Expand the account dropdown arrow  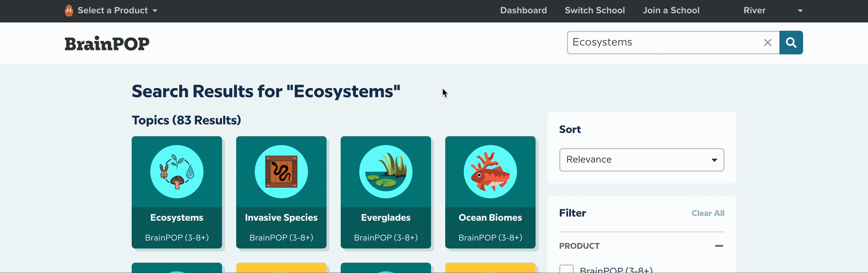coord(800,11)
